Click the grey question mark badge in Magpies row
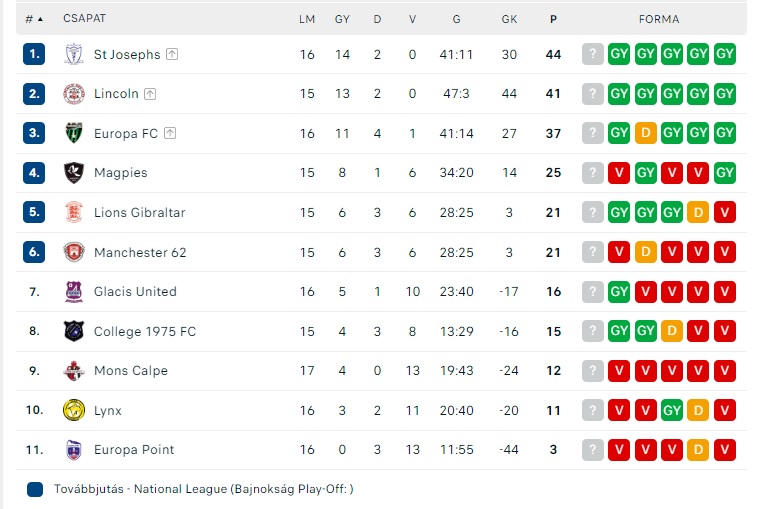This screenshot has height=509, width=760. click(592, 173)
